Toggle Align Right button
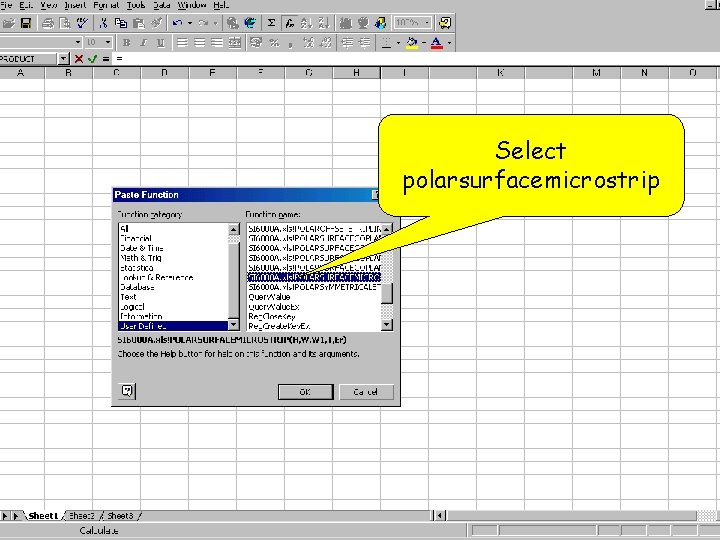Image resolution: width=720 pixels, height=540 pixels. [x=217, y=43]
